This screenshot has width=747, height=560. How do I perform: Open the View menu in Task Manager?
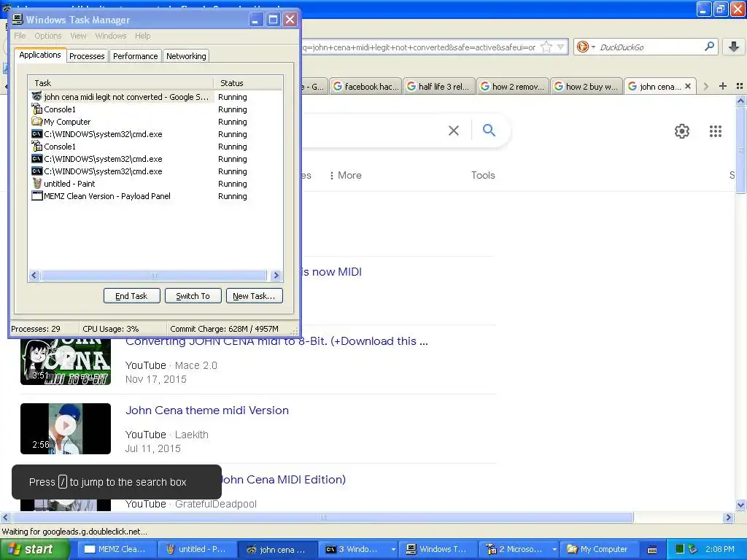click(78, 36)
